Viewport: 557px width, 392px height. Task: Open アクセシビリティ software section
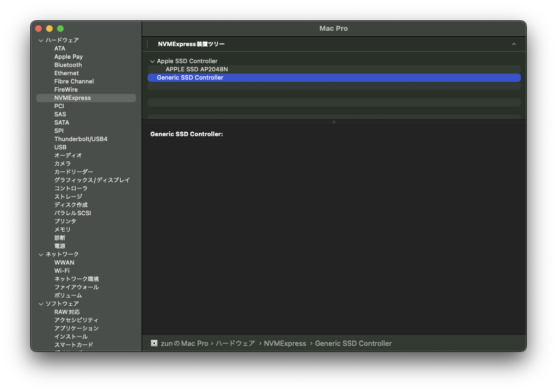[x=76, y=320]
